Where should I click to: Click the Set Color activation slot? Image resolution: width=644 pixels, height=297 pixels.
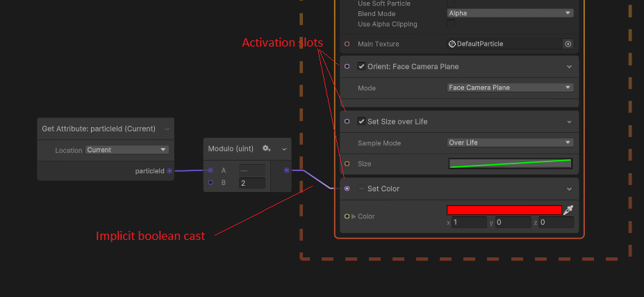pos(347,188)
